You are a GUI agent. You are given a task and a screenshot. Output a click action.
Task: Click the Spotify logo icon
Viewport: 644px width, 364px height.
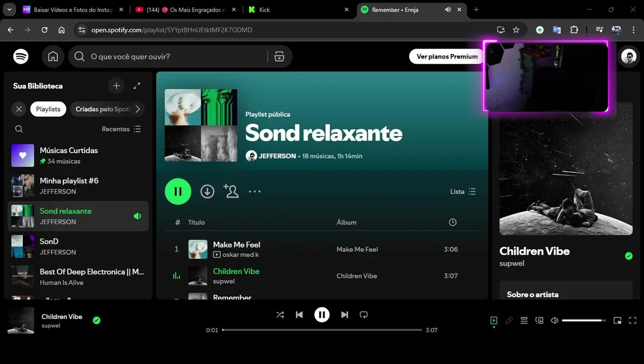tap(21, 57)
